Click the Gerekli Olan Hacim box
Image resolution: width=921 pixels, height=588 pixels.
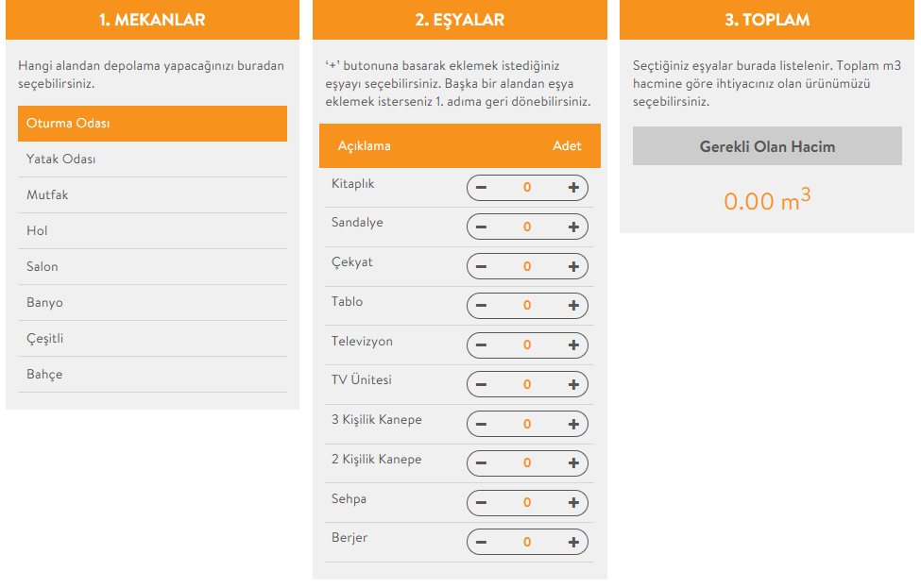tap(767, 146)
